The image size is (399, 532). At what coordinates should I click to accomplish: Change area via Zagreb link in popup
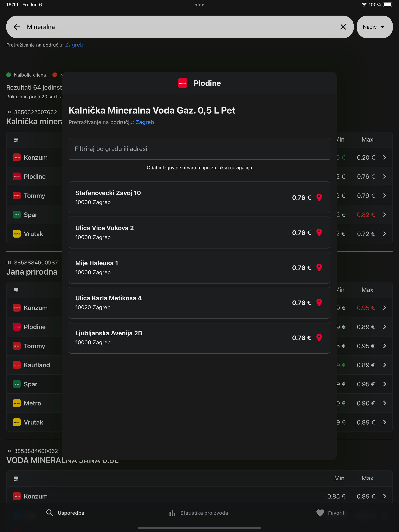(145, 122)
